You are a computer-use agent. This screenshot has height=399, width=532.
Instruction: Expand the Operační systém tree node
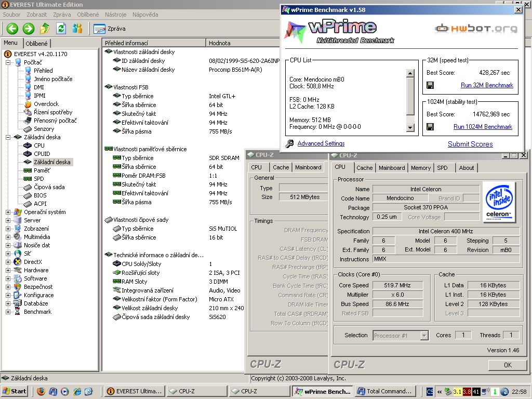point(8,212)
